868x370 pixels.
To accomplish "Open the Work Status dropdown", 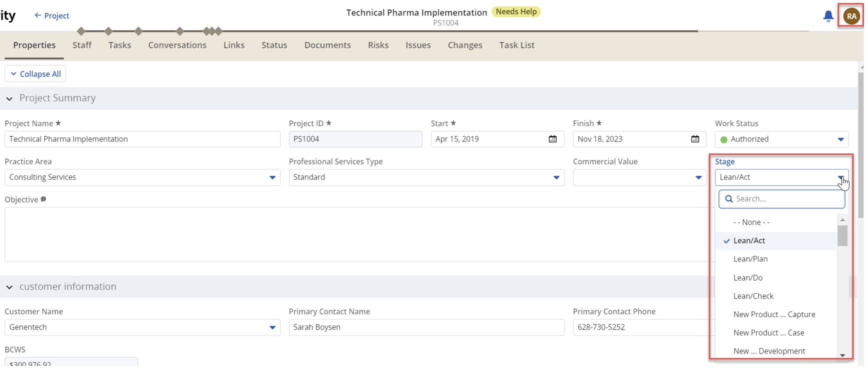I will point(841,139).
